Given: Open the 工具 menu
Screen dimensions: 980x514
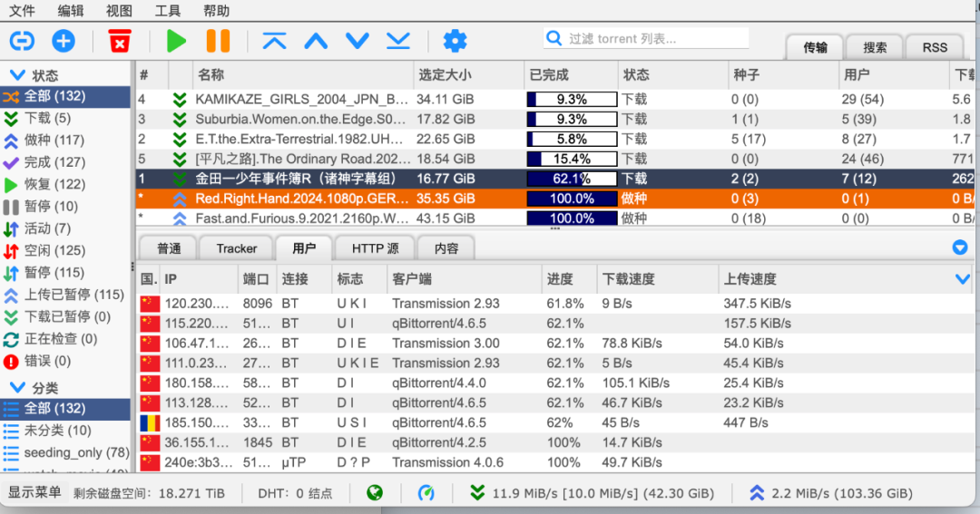Looking at the screenshot, I should pos(168,11).
